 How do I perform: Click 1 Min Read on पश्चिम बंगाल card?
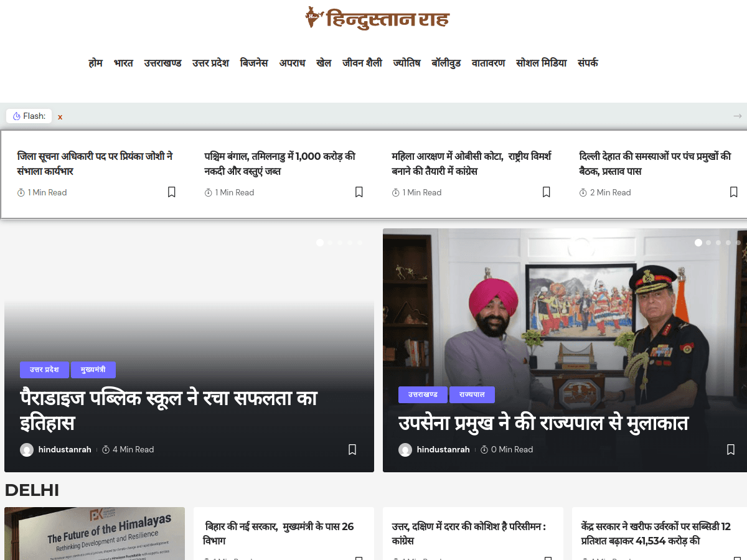229,192
